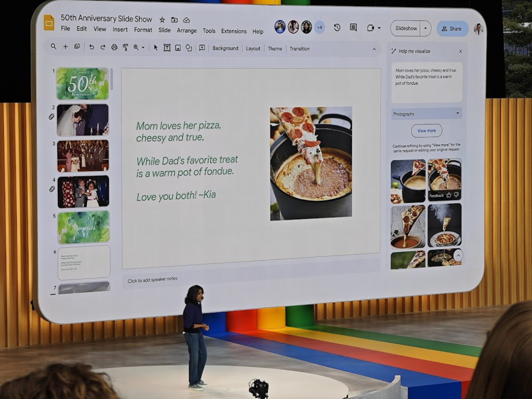Open the File menu
Image resolution: width=532 pixels, height=399 pixels.
66,29
